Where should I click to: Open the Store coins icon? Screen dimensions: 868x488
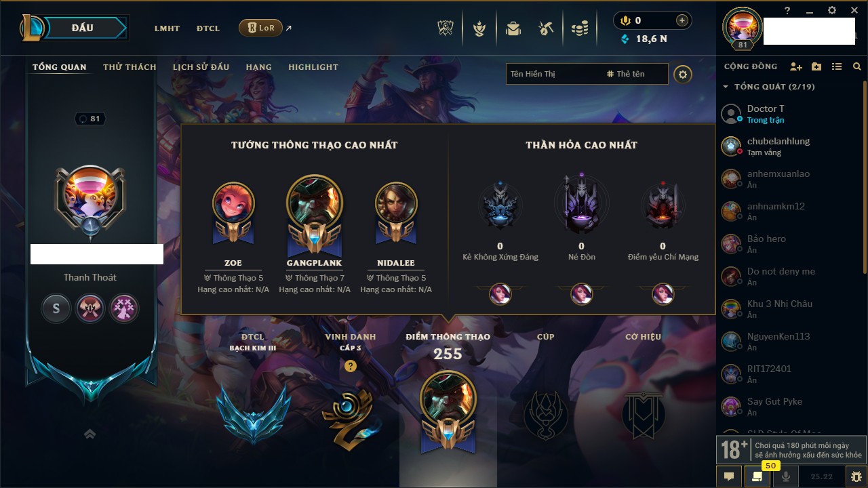[579, 28]
